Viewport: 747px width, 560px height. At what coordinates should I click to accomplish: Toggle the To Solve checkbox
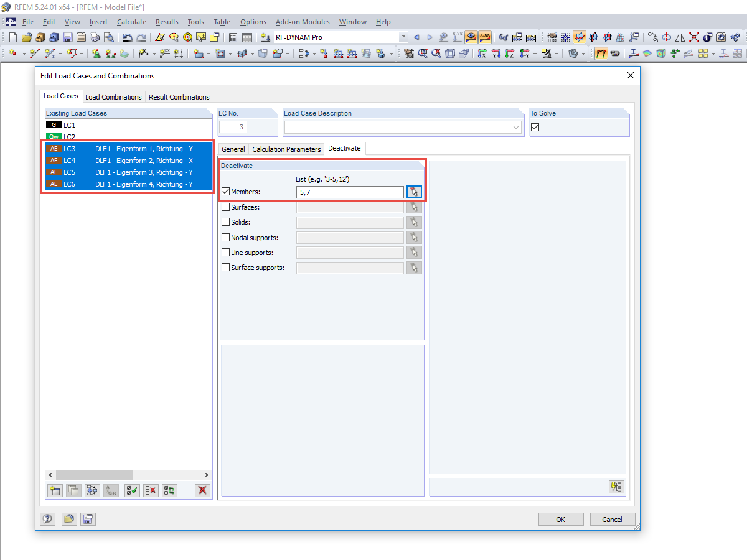535,126
